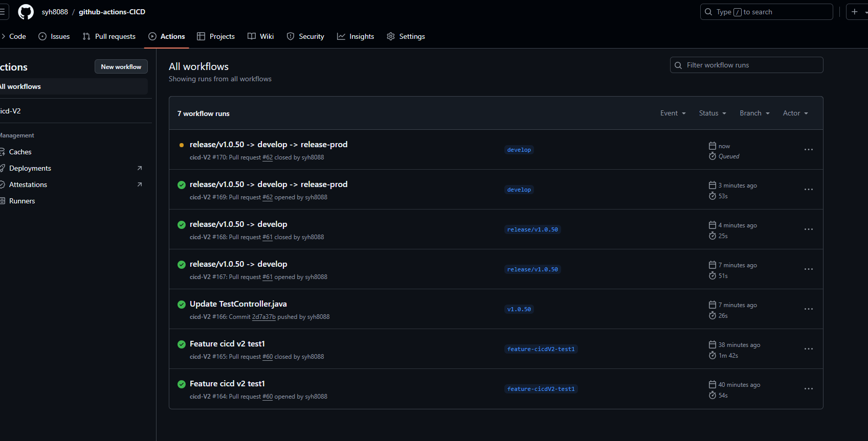The width and height of the screenshot is (868, 441).
Task: Switch to the Code tab
Action: click(14, 36)
